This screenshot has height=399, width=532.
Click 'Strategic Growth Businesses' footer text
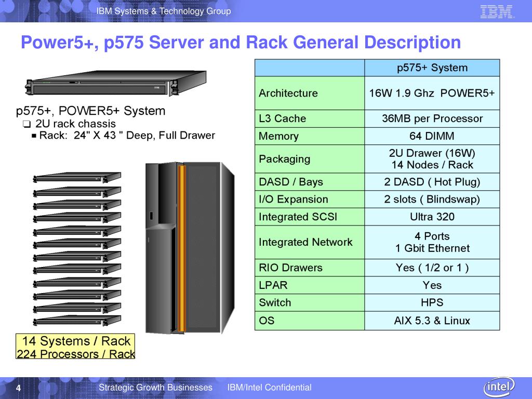click(x=155, y=388)
